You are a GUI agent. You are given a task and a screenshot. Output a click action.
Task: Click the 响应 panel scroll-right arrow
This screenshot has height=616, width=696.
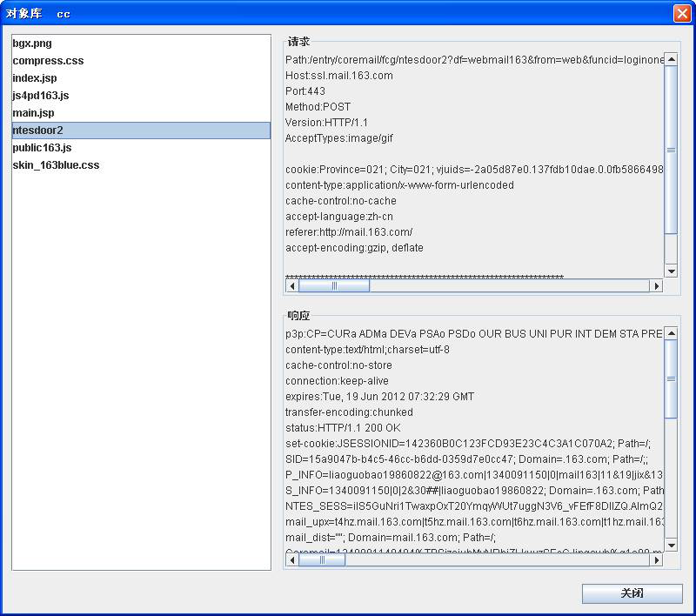[657, 560]
